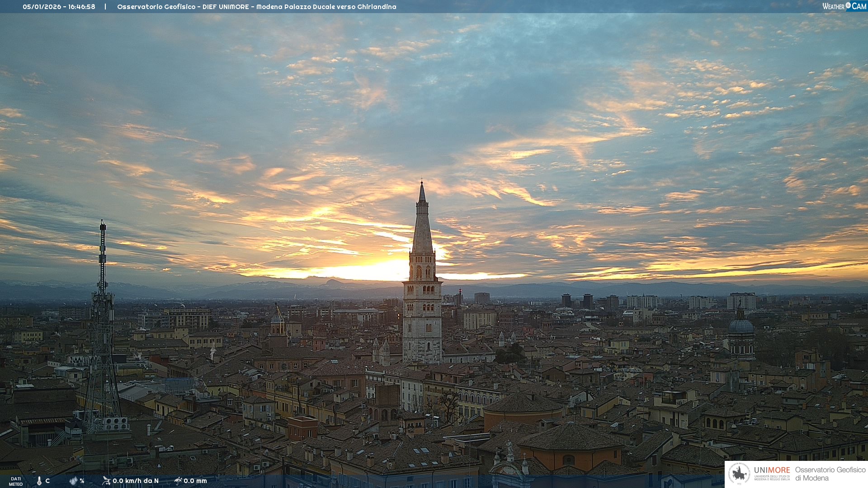The image size is (868, 488).
Task: Click the temperature unit C label
Action: (x=47, y=481)
